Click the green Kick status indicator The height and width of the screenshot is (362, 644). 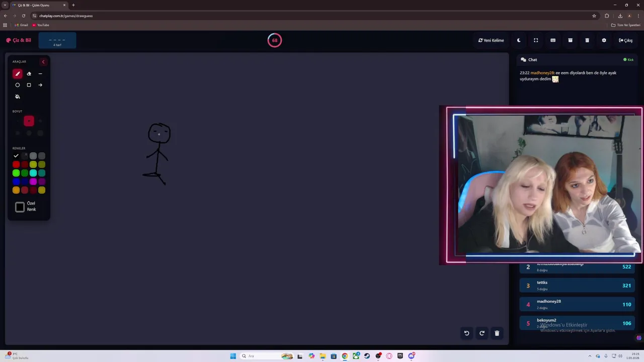coord(628,60)
